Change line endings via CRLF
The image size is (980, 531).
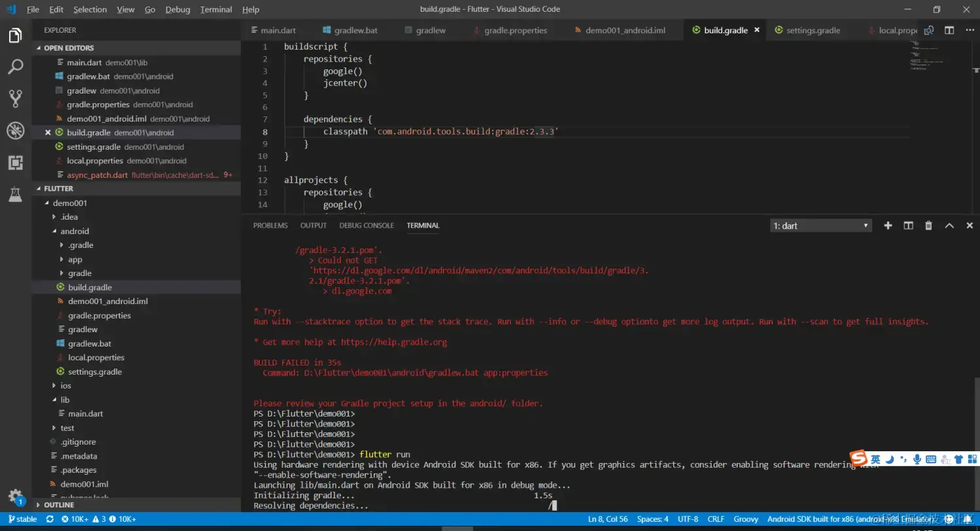click(715, 519)
